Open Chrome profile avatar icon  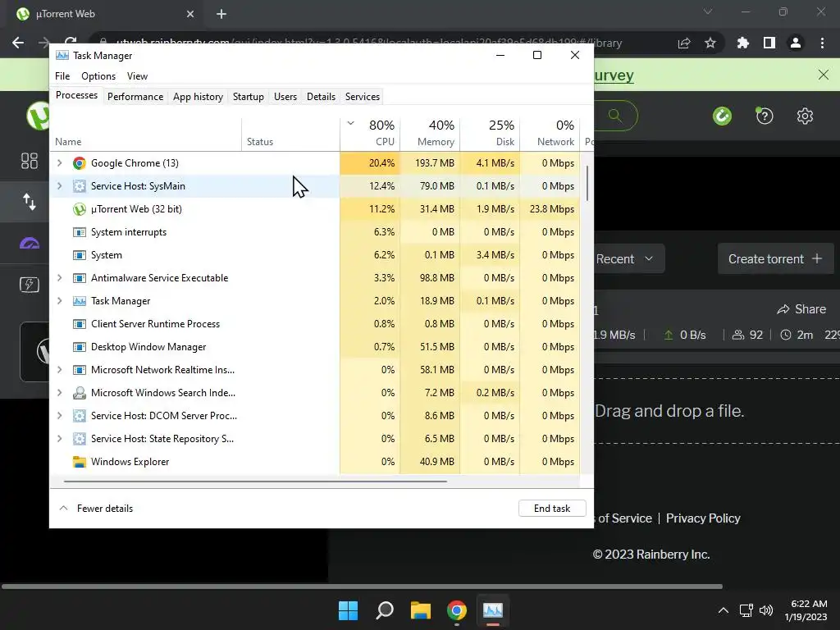click(796, 43)
